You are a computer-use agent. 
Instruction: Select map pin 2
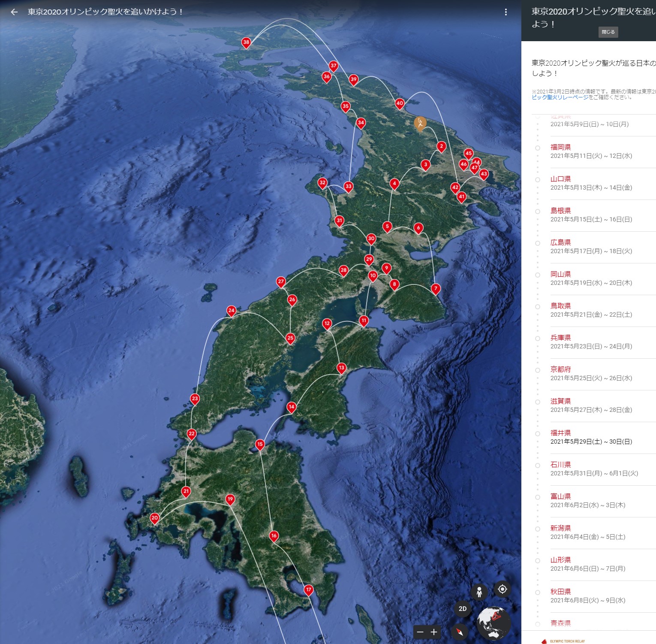click(x=442, y=147)
